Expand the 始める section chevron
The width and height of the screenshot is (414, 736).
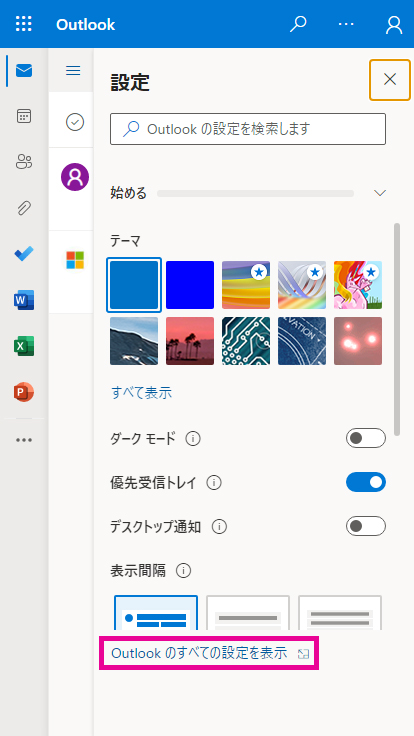[x=380, y=193]
